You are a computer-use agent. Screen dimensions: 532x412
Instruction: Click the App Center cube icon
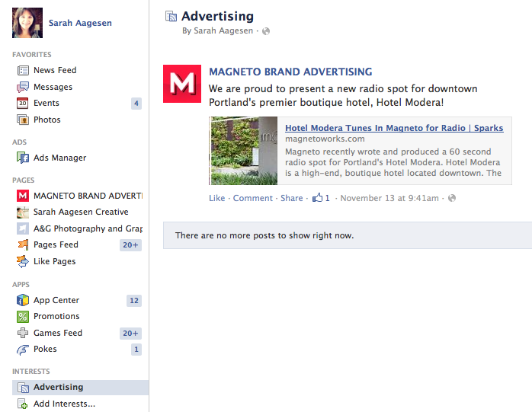(23, 300)
